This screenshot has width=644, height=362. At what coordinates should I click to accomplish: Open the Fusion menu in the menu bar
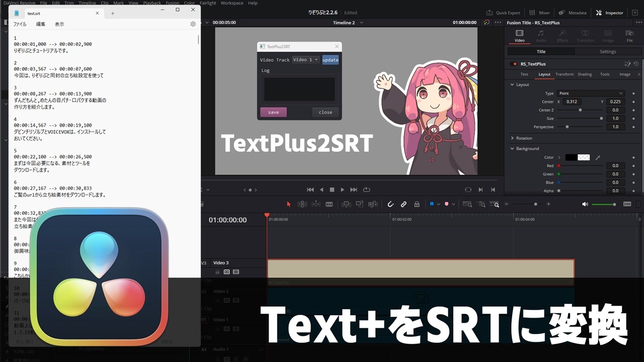[173, 3]
